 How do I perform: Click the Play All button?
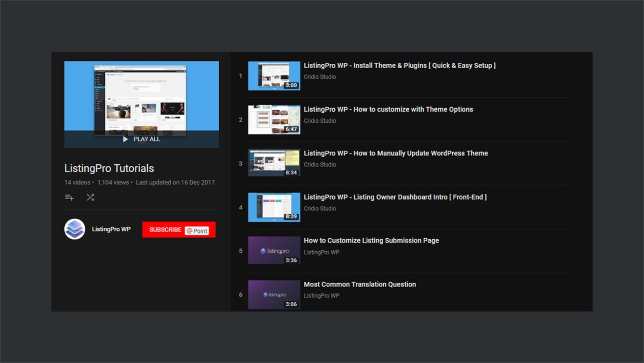click(x=141, y=139)
